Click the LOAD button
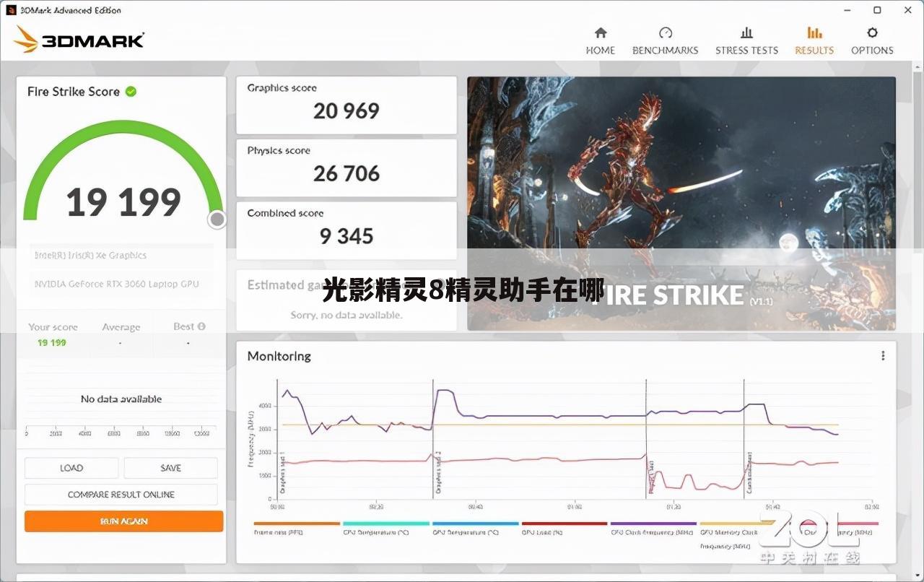Viewport: 924px width, 582px height. coord(71,468)
